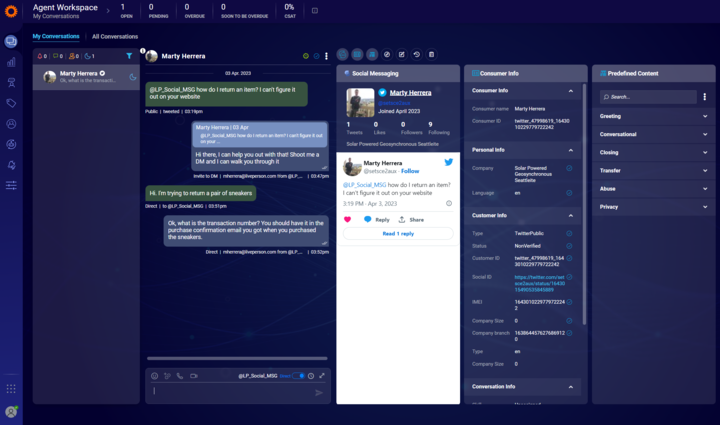Select the Overdue conversations counter

click(194, 11)
